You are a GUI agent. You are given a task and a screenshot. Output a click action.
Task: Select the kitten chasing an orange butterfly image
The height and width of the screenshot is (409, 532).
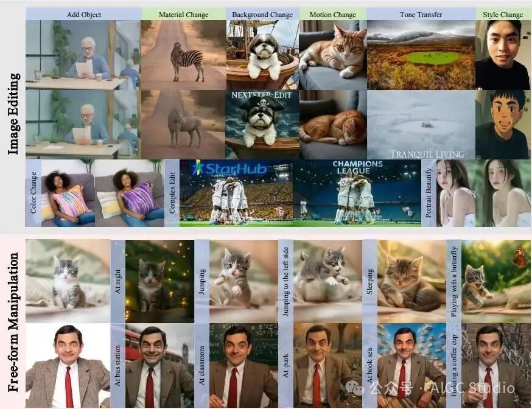tap(496, 281)
